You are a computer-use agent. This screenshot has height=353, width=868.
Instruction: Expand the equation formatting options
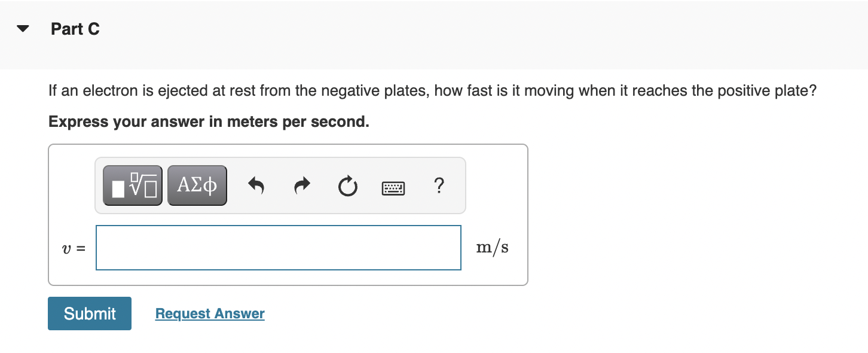click(x=132, y=185)
